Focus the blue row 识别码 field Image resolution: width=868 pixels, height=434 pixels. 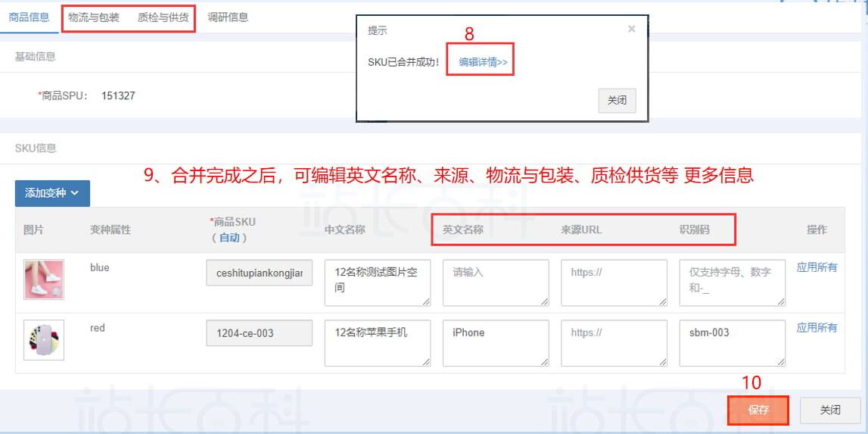pyautogui.click(x=733, y=282)
